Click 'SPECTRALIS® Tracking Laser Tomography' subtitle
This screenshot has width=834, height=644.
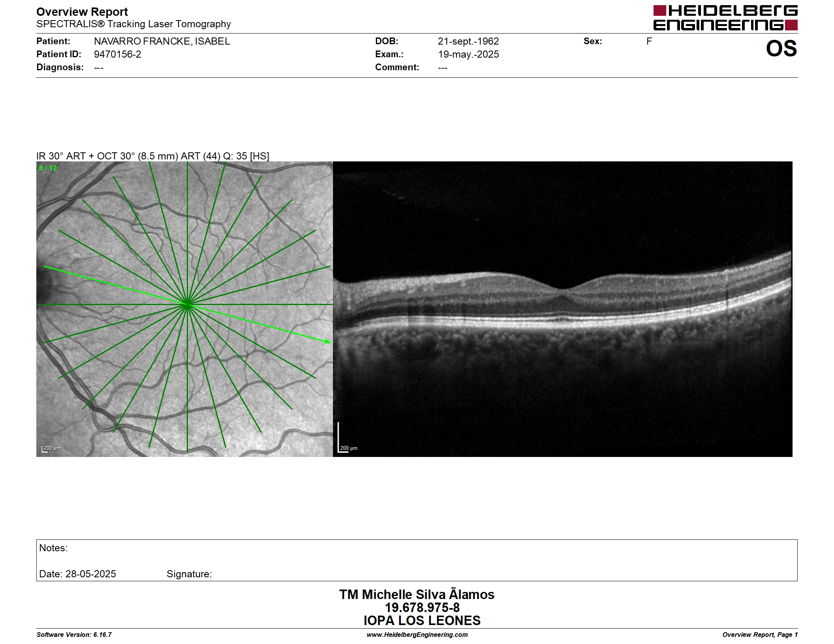click(133, 24)
